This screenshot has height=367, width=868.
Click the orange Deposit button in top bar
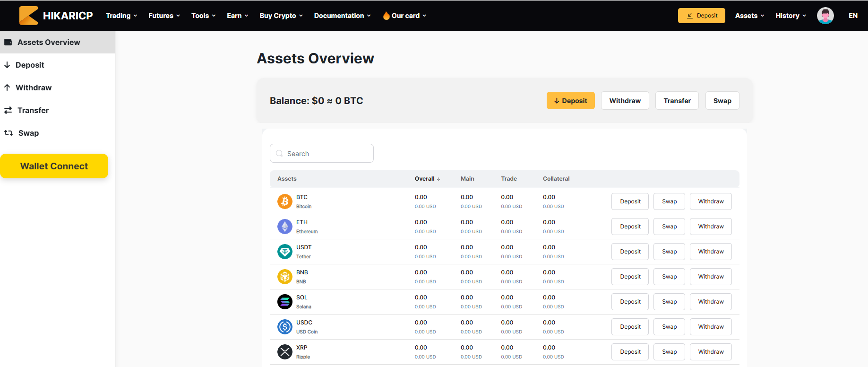coord(702,16)
